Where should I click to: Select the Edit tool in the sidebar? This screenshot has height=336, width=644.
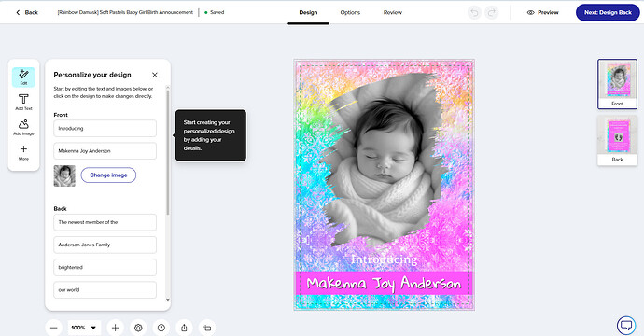pyautogui.click(x=23, y=77)
